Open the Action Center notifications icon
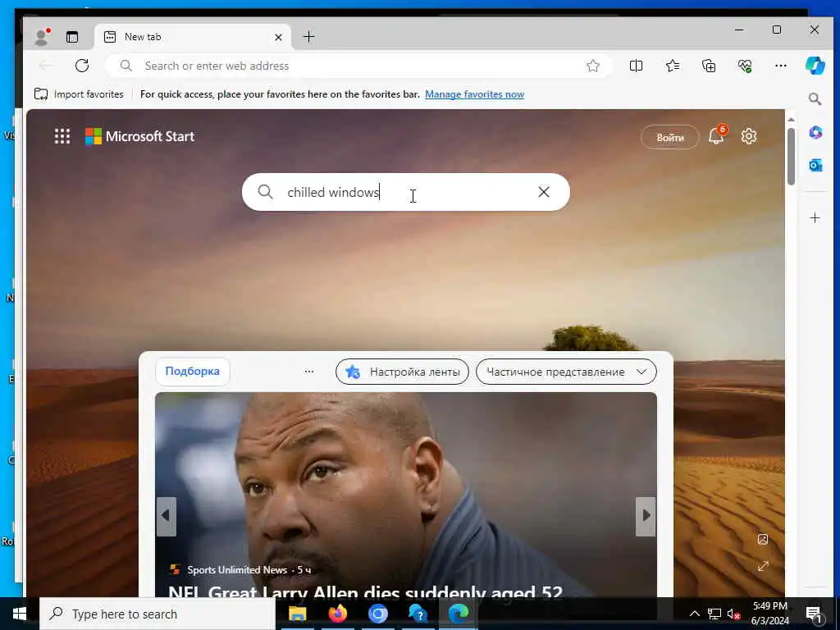 pyautogui.click(x=815, y=614)
